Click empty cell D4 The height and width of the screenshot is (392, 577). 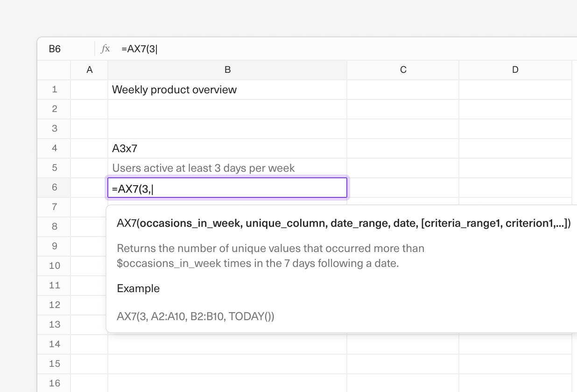click(x=515, y=148)
